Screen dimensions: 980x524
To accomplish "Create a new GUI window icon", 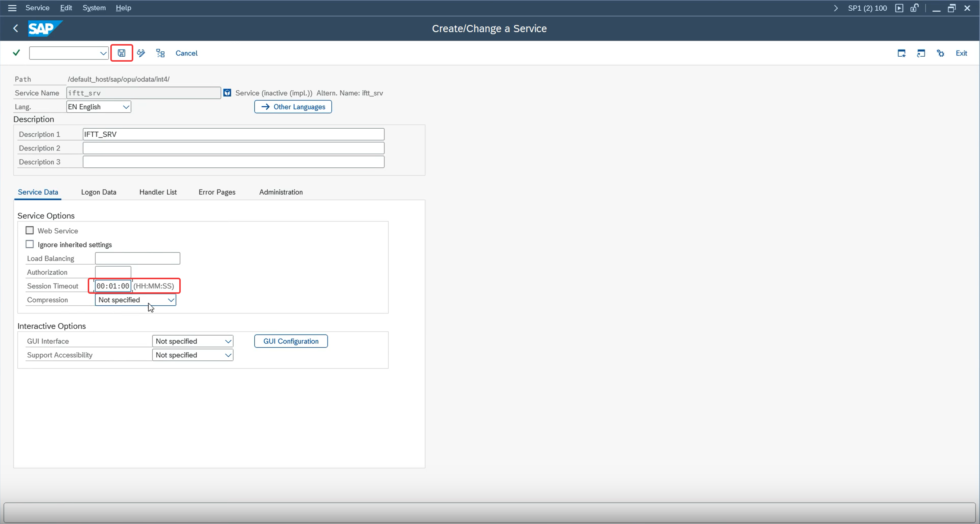I will [901, 53].
